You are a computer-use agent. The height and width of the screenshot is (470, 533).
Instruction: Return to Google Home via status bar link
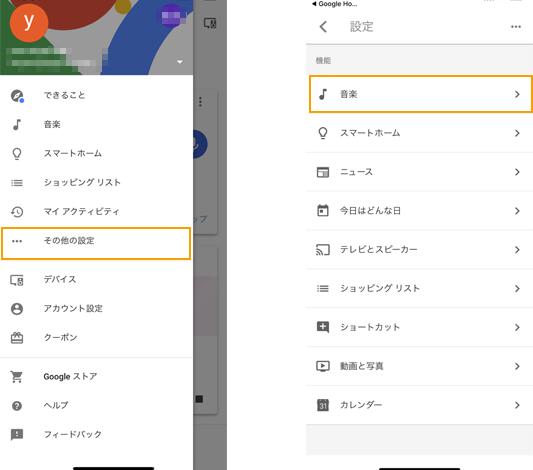(x=335, y=4)
